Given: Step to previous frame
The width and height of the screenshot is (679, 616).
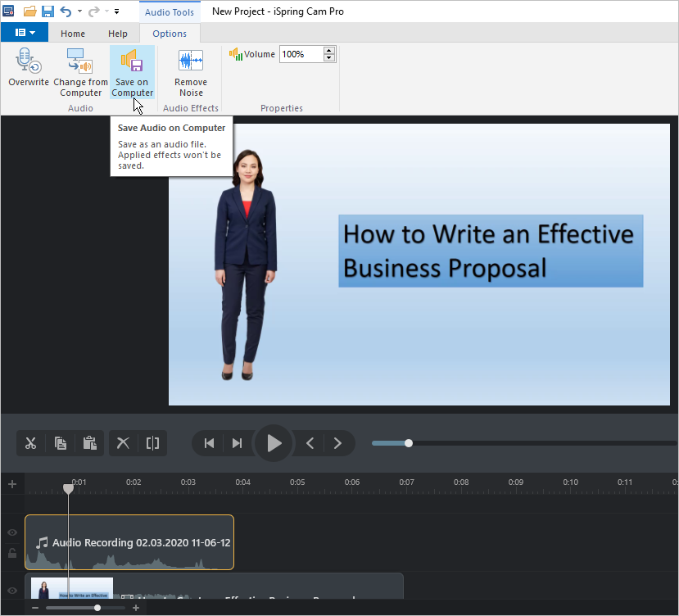Looking at the screenshot, I should point(310,443).
